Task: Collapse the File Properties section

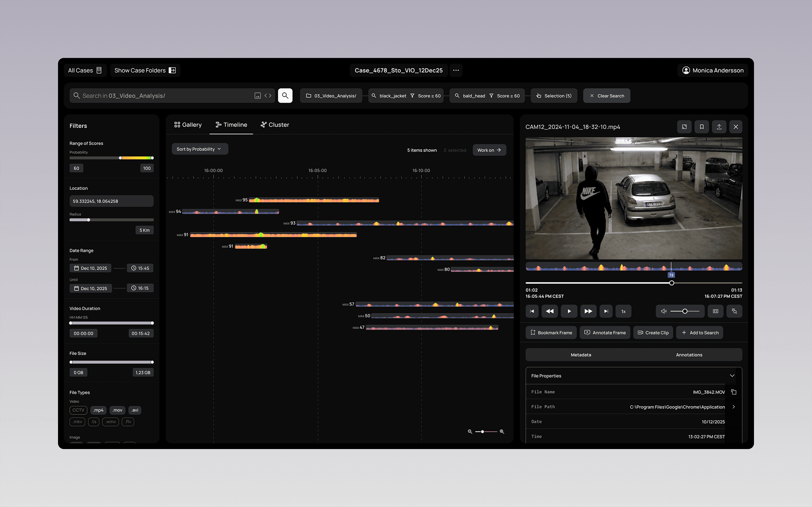Action: pos(732,376)
